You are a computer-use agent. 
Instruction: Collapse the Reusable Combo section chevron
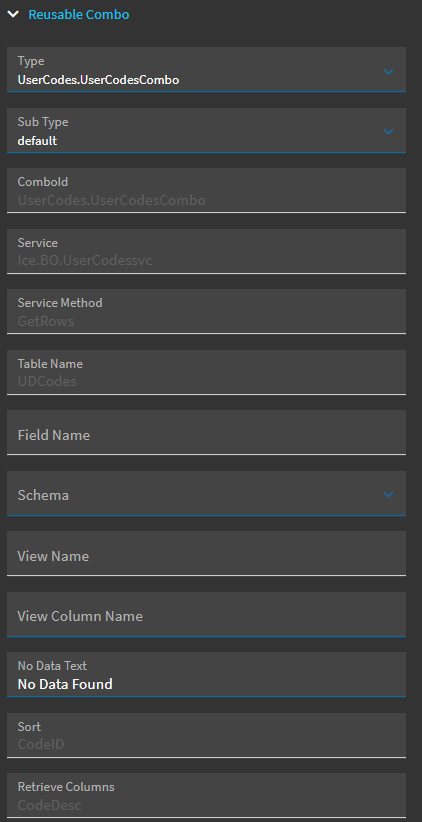13,15
